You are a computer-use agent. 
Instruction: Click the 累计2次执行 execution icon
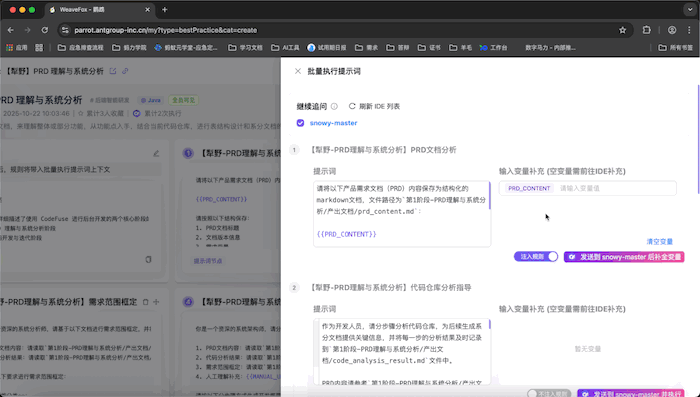[x=137, y=113]
